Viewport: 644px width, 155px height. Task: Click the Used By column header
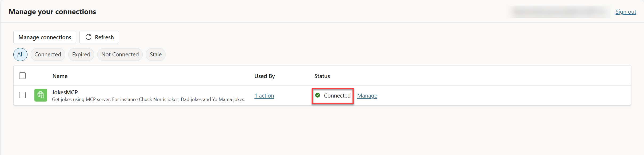pos(264,76)
